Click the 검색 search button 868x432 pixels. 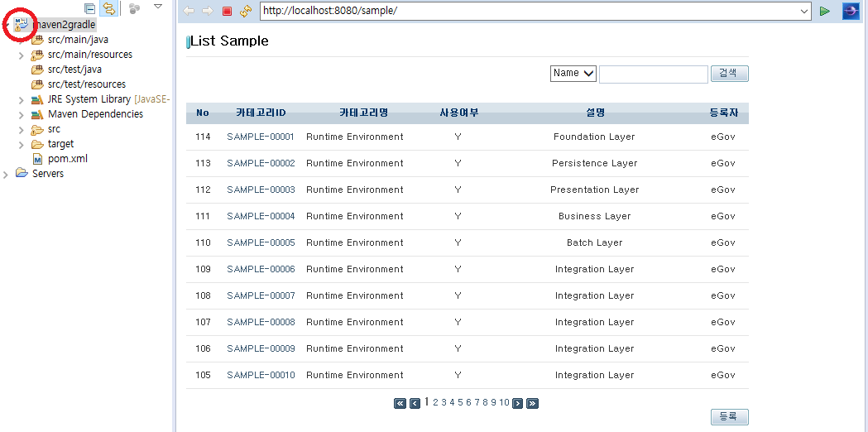[x=729, y=74]
